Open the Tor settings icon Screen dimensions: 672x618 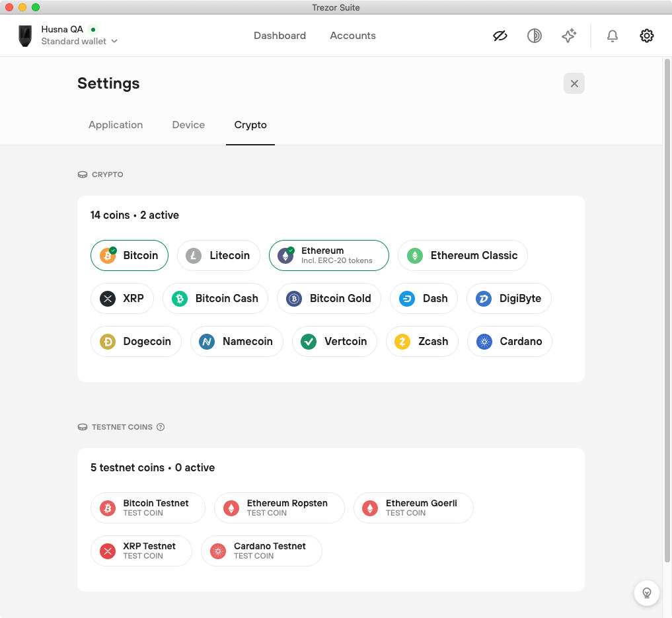click(x=534, y=36)
